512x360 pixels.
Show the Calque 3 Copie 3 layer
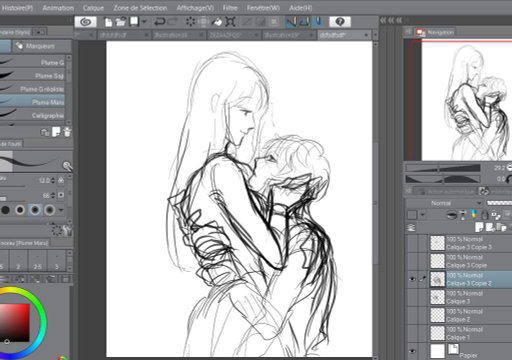(412, 243)
